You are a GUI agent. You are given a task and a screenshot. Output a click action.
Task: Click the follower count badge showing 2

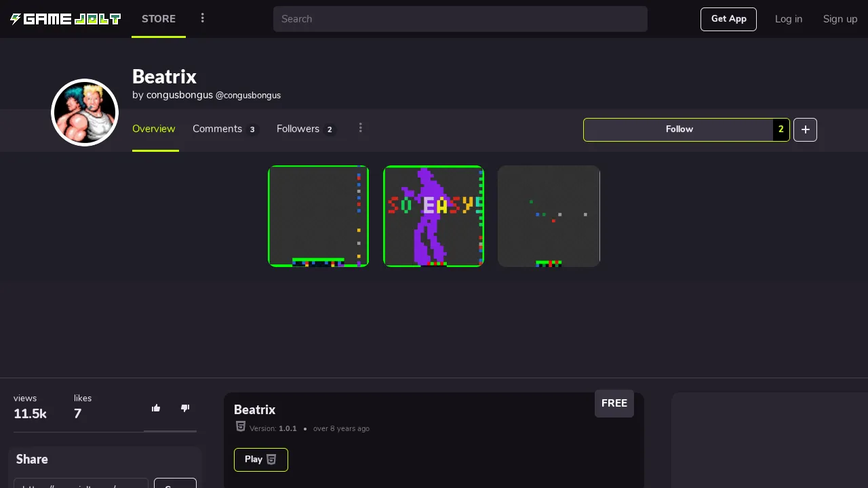point(781,129)
